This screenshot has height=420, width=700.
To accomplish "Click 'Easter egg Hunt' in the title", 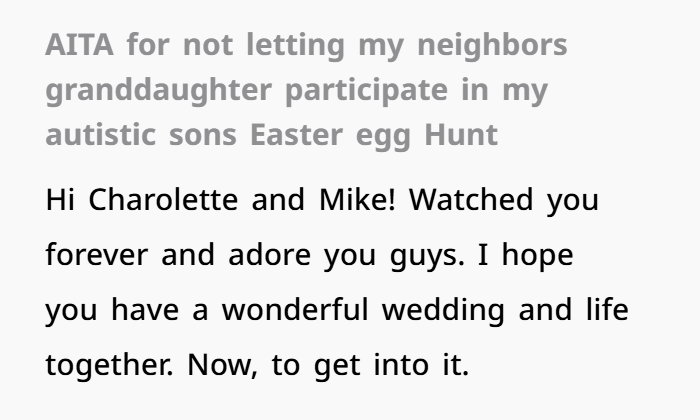I will pos(374,136).
